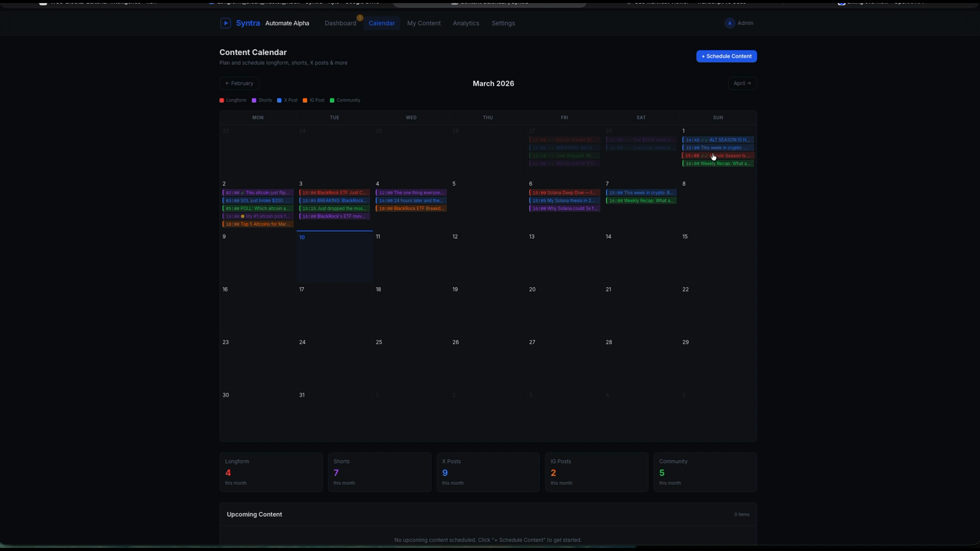Click the IG Posts 2 this month card
This screenshot has width=980, height=551.
596,472
